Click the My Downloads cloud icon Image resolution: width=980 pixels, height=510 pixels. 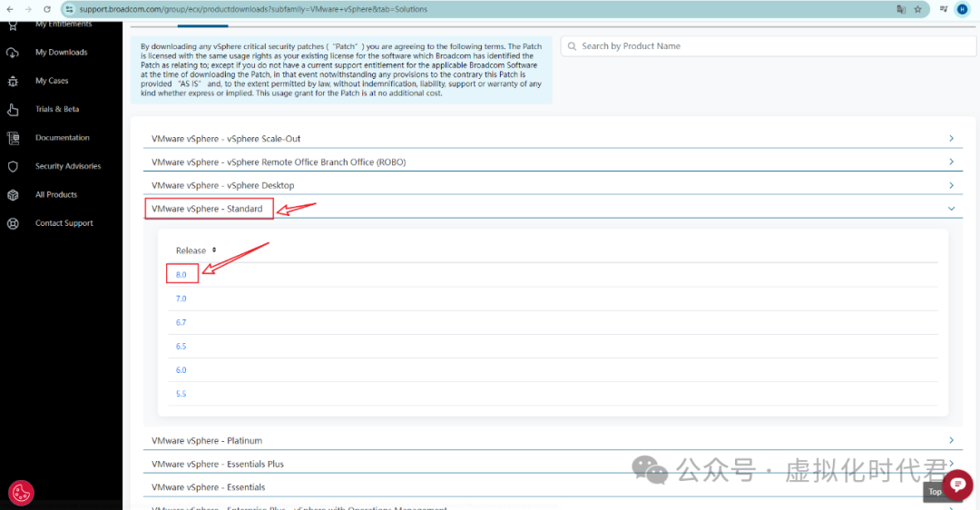click(13, 53)
